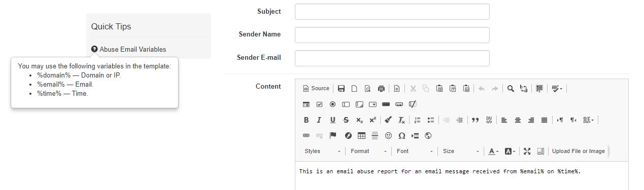
Task: Insert a table into the content
Action: (x=361, y=136)
